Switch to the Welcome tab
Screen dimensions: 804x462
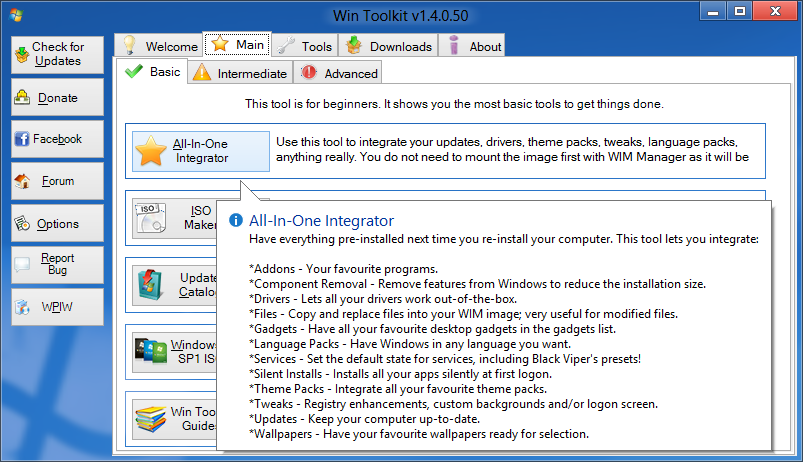click(x=159, y=46)
